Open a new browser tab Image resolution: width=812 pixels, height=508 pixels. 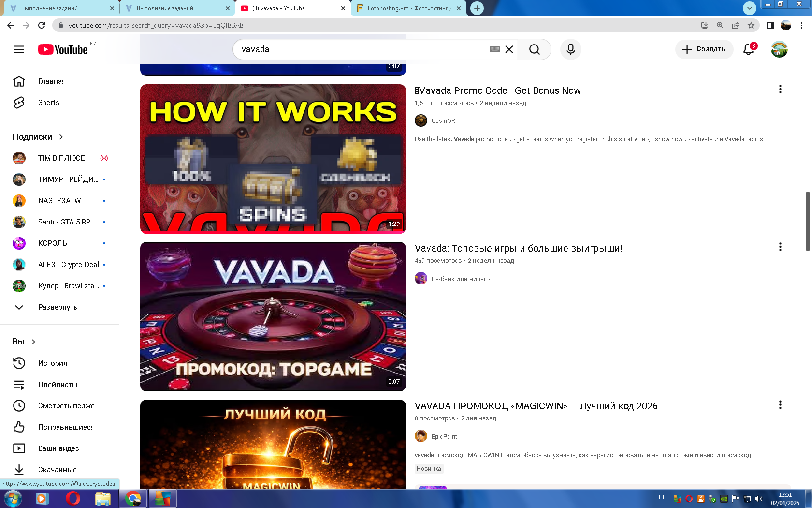pos(477,8)
